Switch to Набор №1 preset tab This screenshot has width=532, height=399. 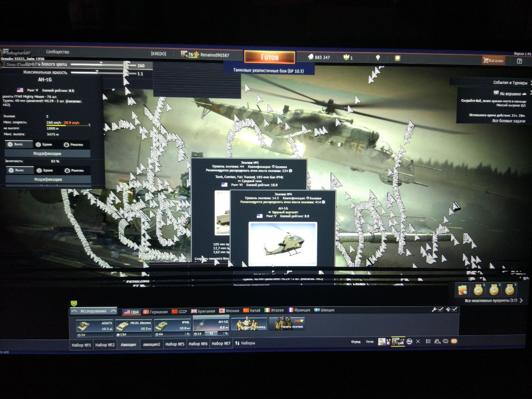point(81,345)
